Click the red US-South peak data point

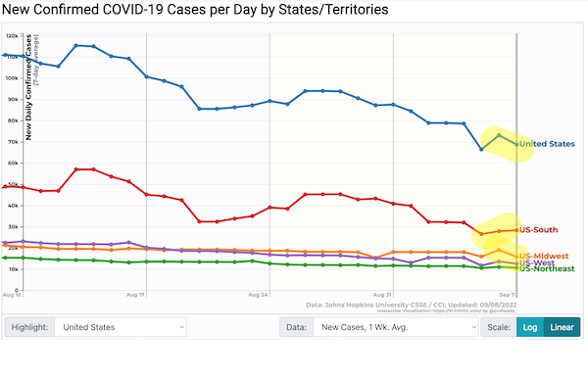pyautogui.click(x=76, y=169)
